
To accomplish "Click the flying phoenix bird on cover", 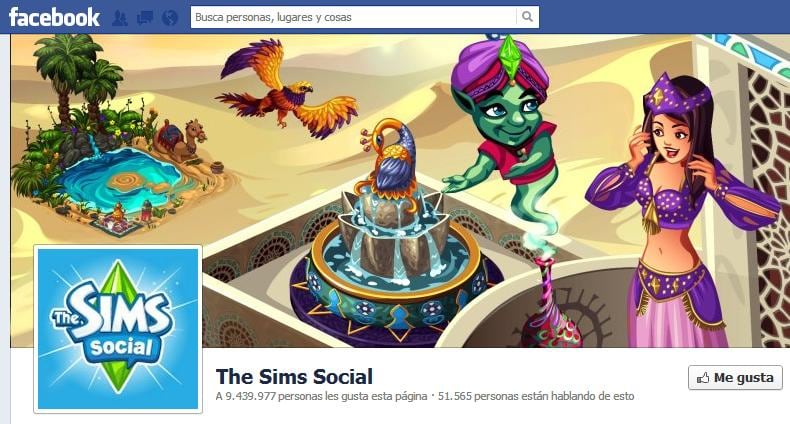I will (287, 91).
